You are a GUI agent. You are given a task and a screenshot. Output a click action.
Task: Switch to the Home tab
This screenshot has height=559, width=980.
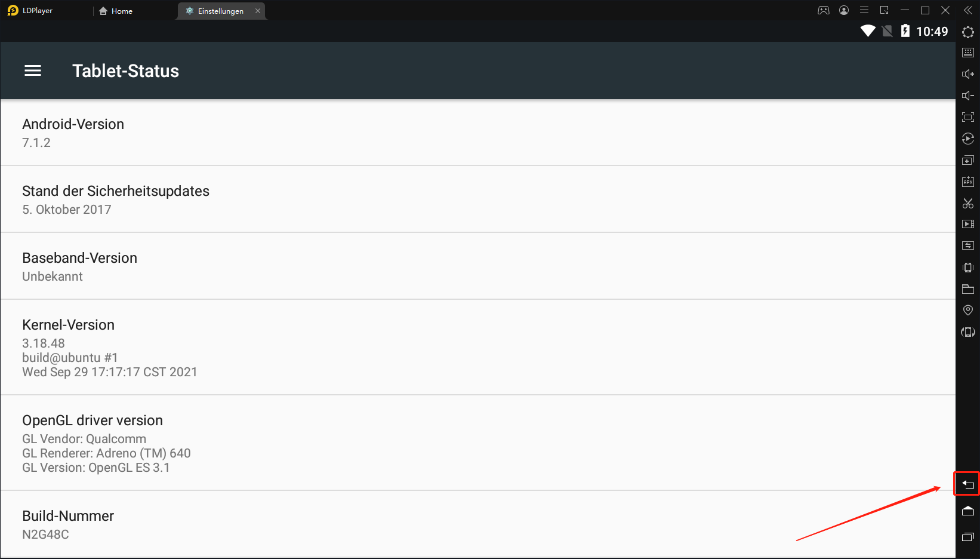tap(116, 11)
